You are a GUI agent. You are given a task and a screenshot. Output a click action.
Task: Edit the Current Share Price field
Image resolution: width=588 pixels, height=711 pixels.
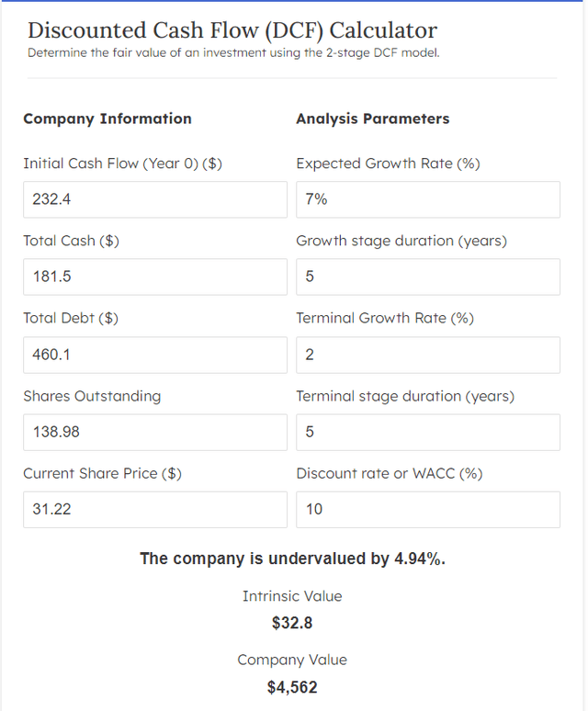[x=154, y=509]
